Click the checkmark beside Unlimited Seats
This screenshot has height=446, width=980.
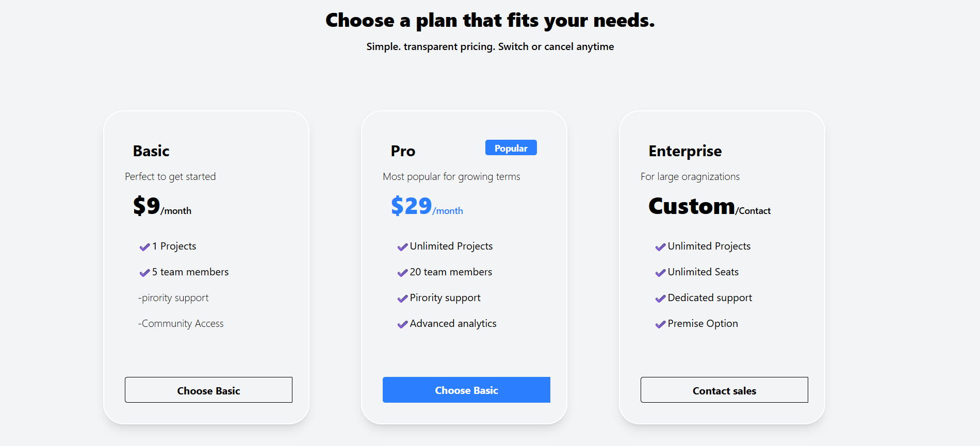660,273
